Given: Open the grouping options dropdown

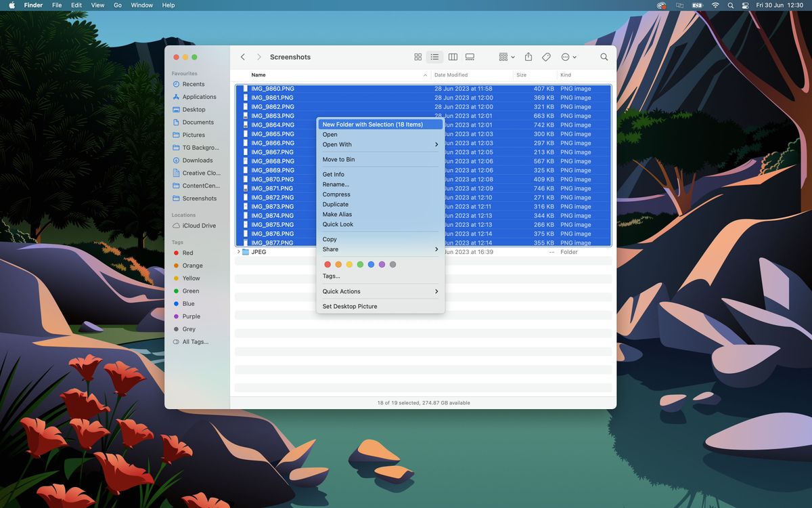Looking at the screenshot, I should [x=505, y=57].
